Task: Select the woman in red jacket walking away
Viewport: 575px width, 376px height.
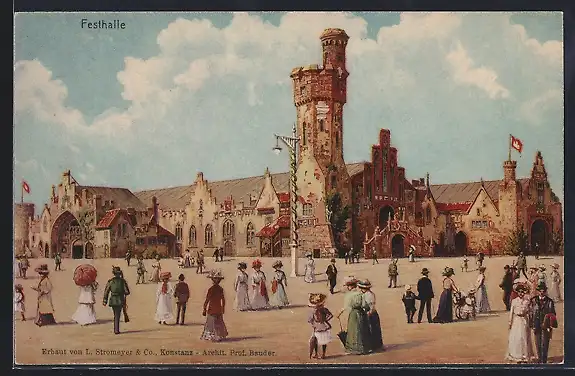Action: (215, 306)
